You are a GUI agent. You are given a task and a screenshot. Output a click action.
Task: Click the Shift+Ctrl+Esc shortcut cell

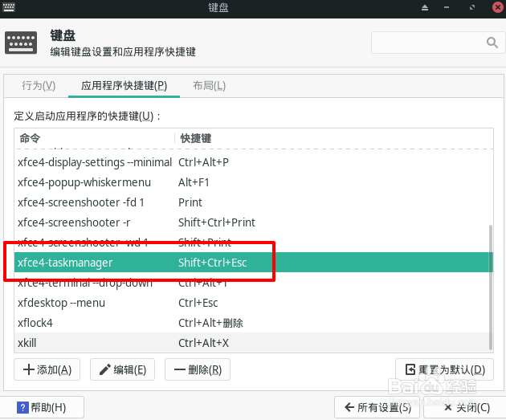(213, 263)
